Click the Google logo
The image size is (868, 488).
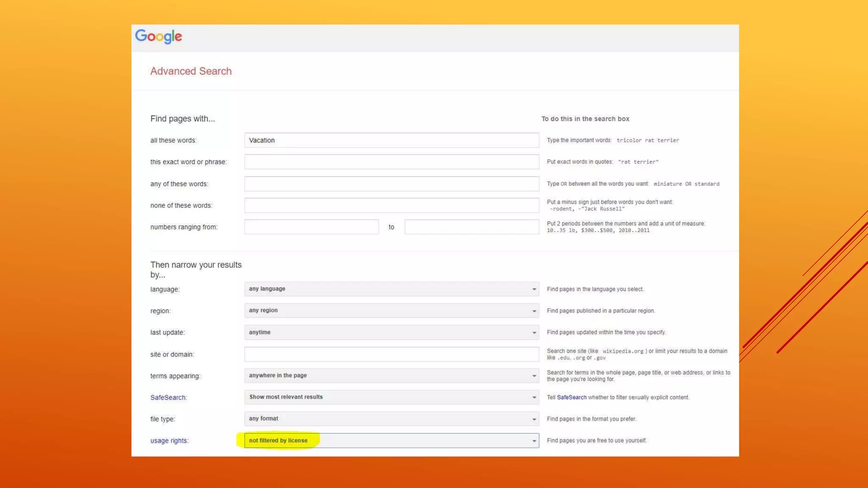(159, 37)
